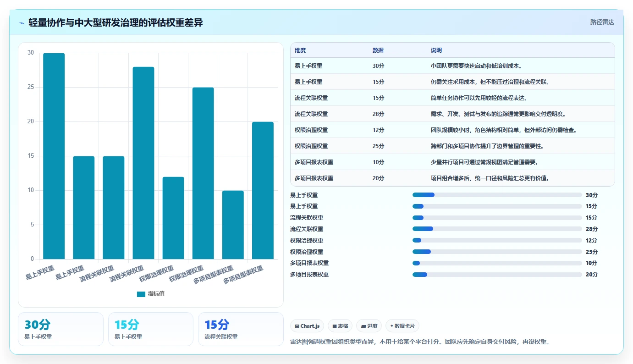Click the 多项目报表权重 bar reaching 20
633x364 pixels.
263,190
